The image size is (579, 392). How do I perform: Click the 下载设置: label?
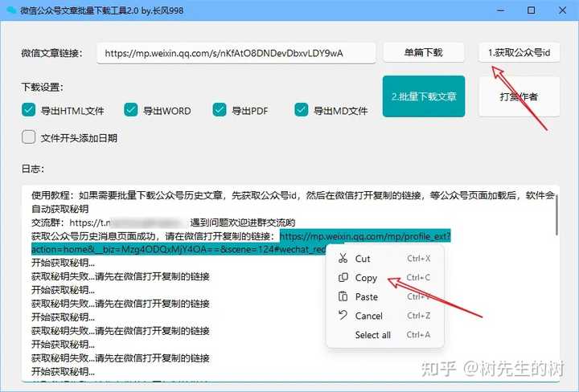[42, 87]
